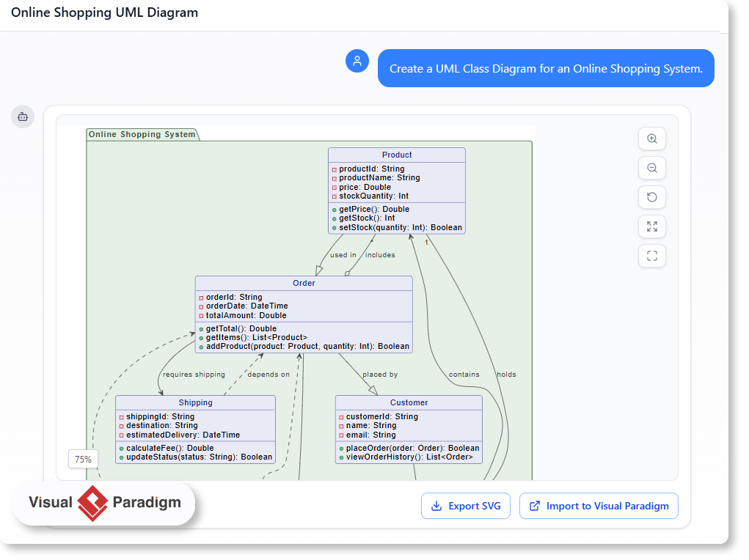749x560 pixels.
Task: Fit the diagram to the screen
Action: (652, 226)
